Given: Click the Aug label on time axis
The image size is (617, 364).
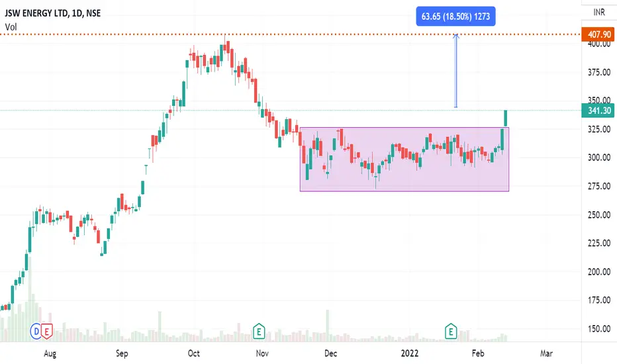Looking at the screenshot, I should point(50,353).
